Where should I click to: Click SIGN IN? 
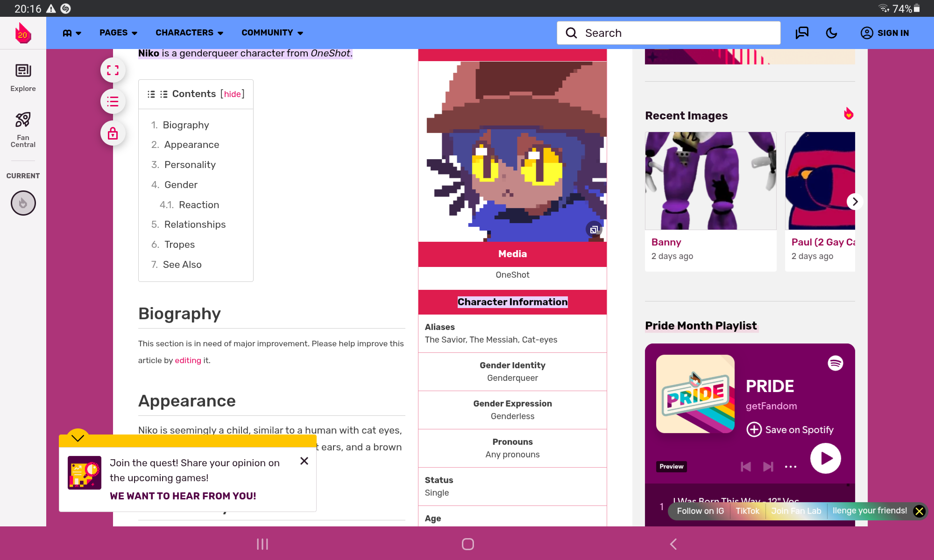point(884,33)
